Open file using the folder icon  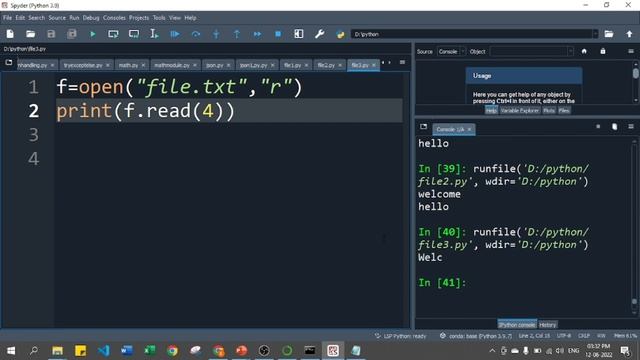pyautogui.click(x=31, y=34)
